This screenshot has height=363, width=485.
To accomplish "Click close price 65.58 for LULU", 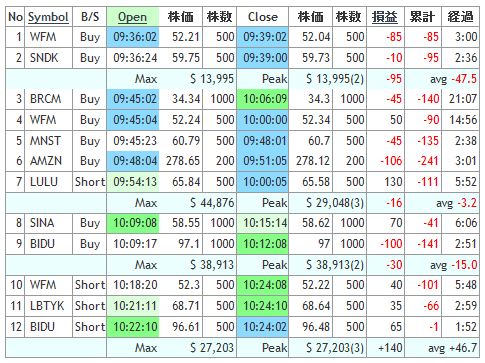I will click(316, 182).
